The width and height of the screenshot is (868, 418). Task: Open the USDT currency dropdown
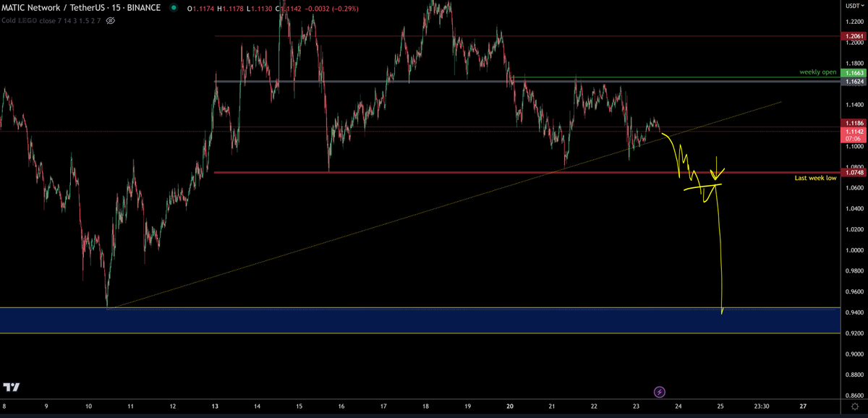[x=854, y=6]
